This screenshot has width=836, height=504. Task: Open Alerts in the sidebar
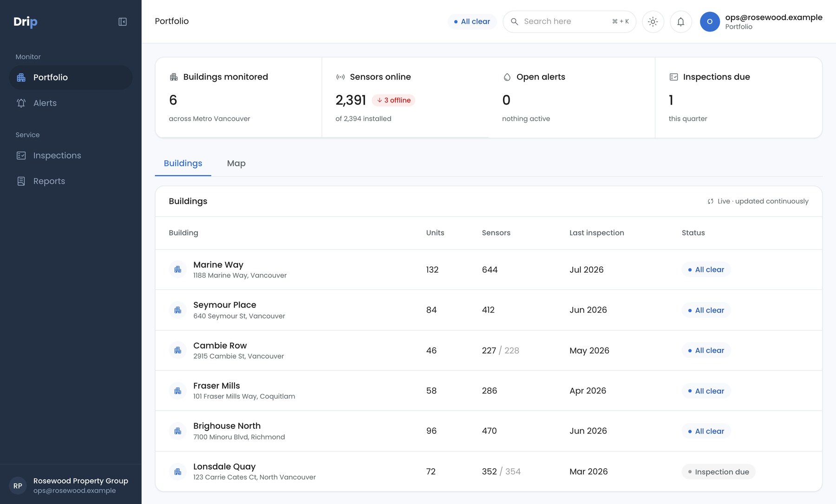coord(71,103)
